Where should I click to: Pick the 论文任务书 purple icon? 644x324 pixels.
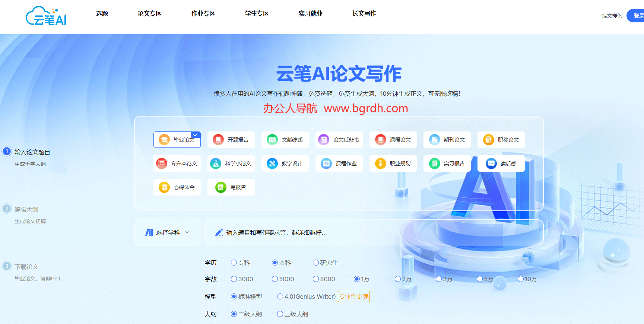click(324, 140)
